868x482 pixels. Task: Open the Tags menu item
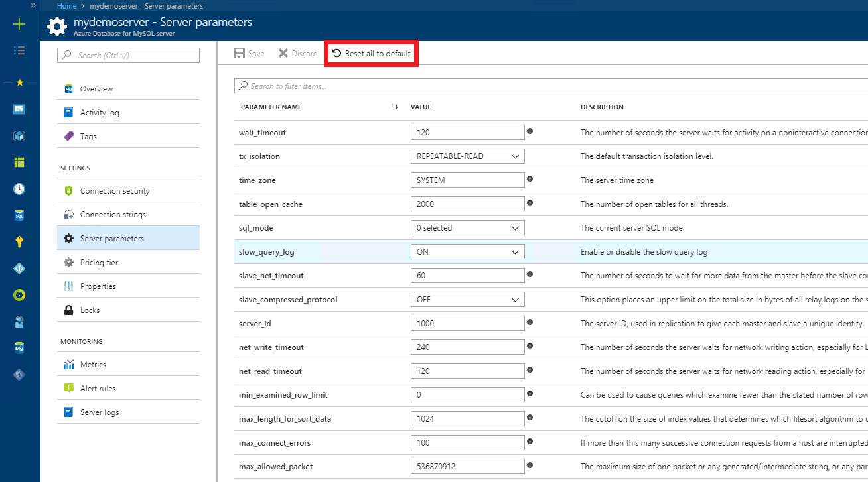[x=128, y=136]
